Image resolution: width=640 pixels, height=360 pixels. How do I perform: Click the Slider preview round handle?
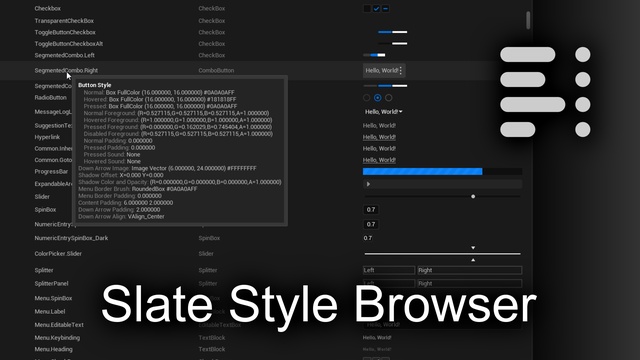(x=473, y=196)
